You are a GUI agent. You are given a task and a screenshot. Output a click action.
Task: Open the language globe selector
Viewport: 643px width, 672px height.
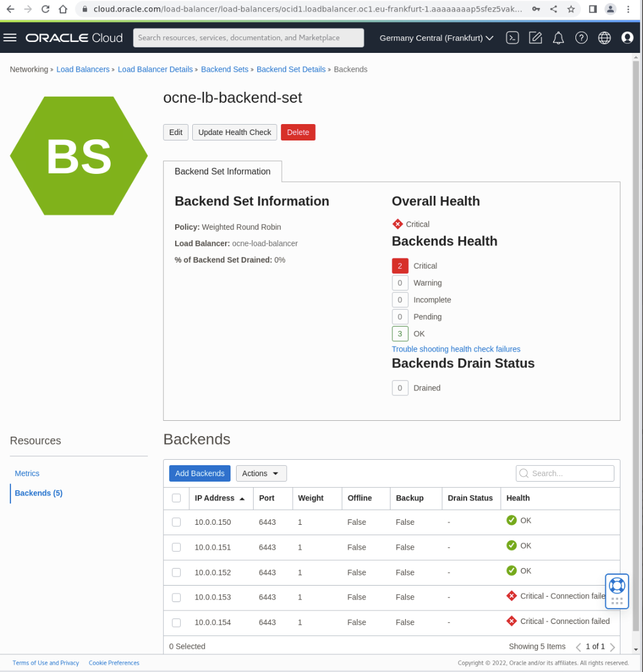[x=604, y=37]
